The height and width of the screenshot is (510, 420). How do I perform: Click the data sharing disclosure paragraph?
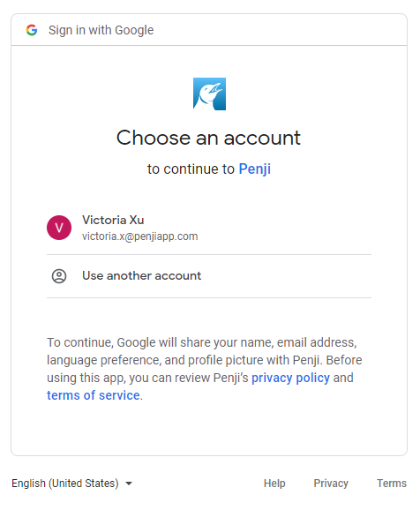point(205,369)
